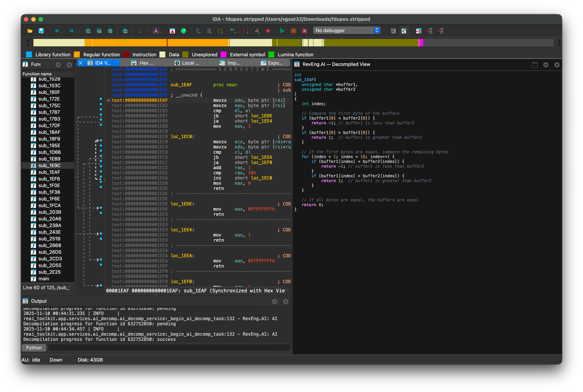Switch to the Imports tab
Viewport: 583px width, 392px height.
(233, 63)
